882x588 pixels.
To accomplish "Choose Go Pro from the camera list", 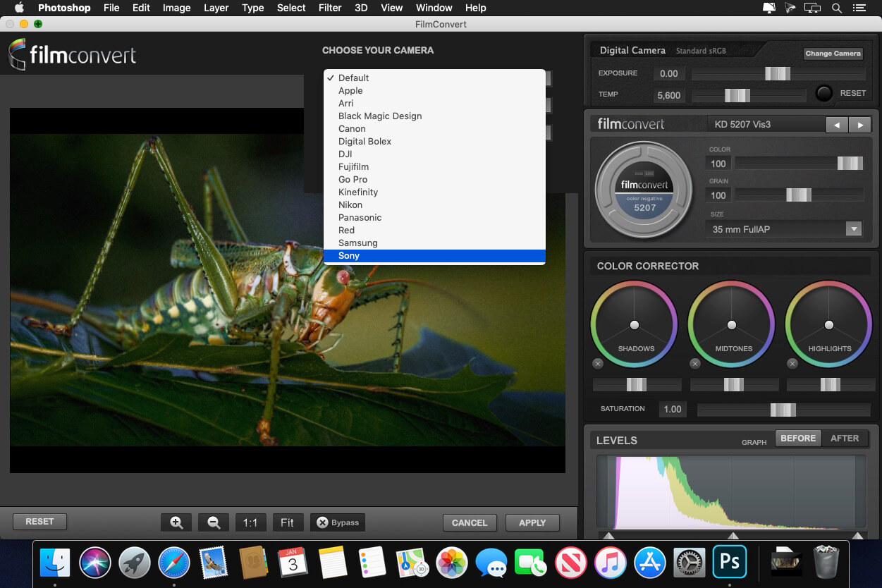I will coord(434,179).
